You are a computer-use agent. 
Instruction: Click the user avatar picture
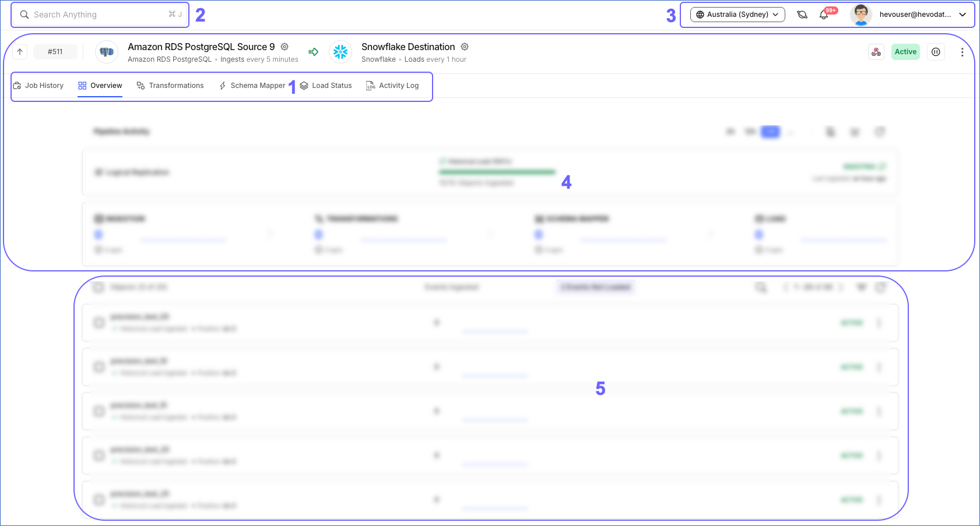click(861, 15)
